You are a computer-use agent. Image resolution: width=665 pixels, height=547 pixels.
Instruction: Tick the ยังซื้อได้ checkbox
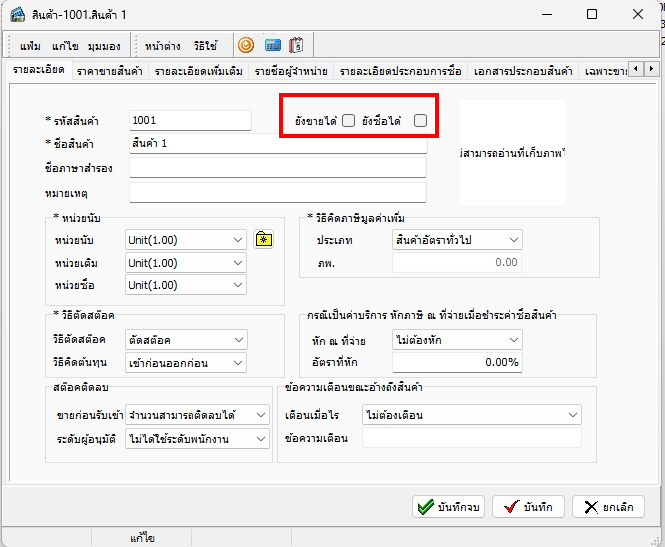coord(420,121)
